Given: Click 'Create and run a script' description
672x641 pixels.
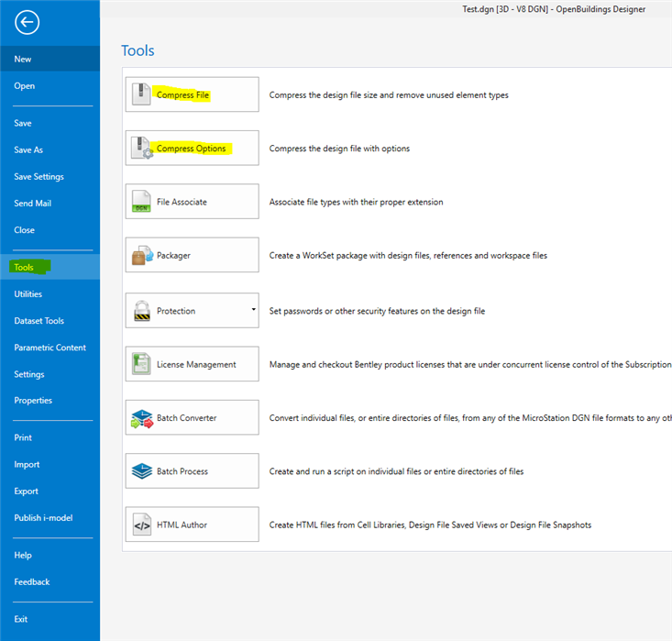Looking at the screenshot, I should pyautogui.click(x=396, y=471).
